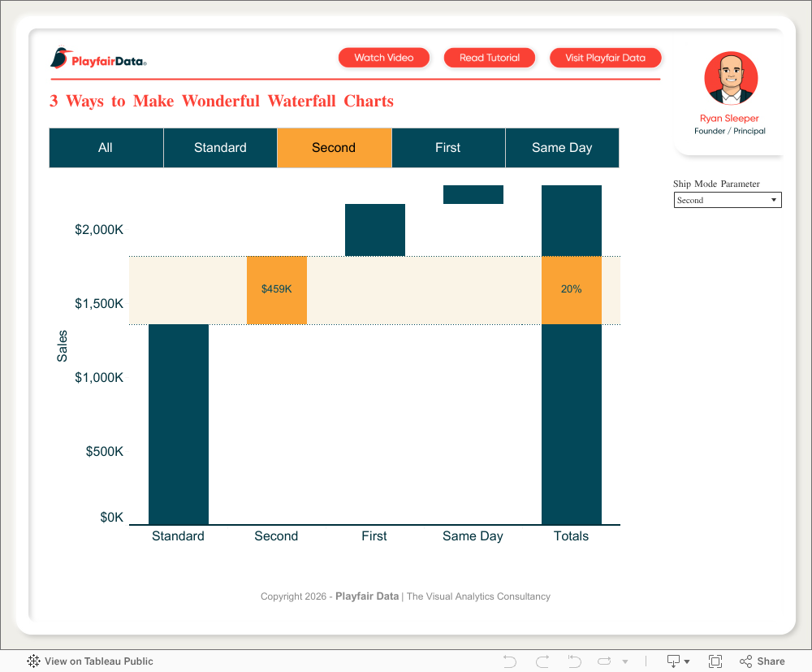
Task: Enter full screen mode
Action: click(x=715, y=661)
